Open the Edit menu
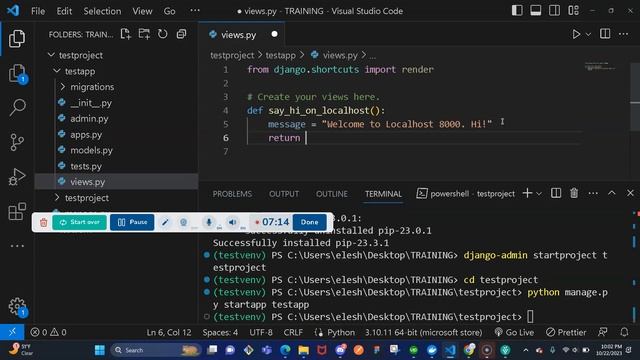The image size is (640, 360). [64, 11]
